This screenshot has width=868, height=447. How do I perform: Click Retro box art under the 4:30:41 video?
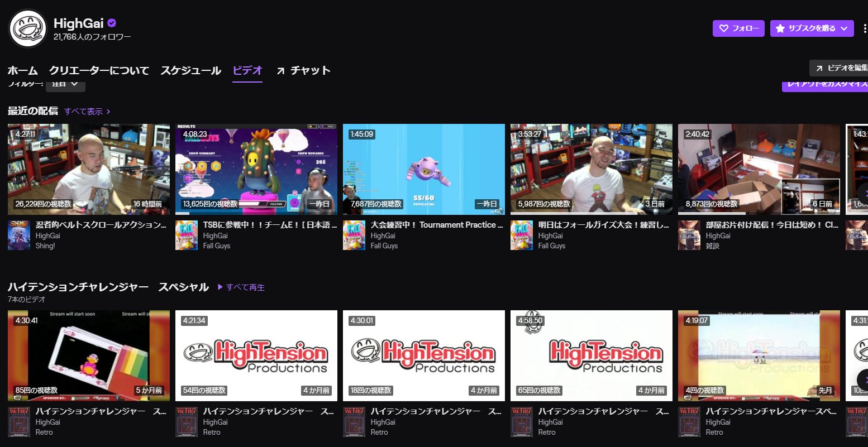pyautogui.click(x=19, y=421)
